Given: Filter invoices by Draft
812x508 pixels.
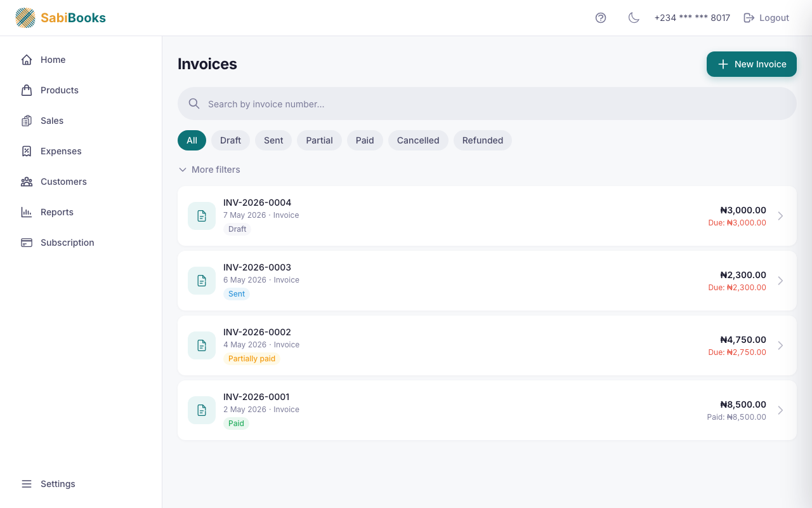Looking at the screenshot, I should click(x=230, y=140).
